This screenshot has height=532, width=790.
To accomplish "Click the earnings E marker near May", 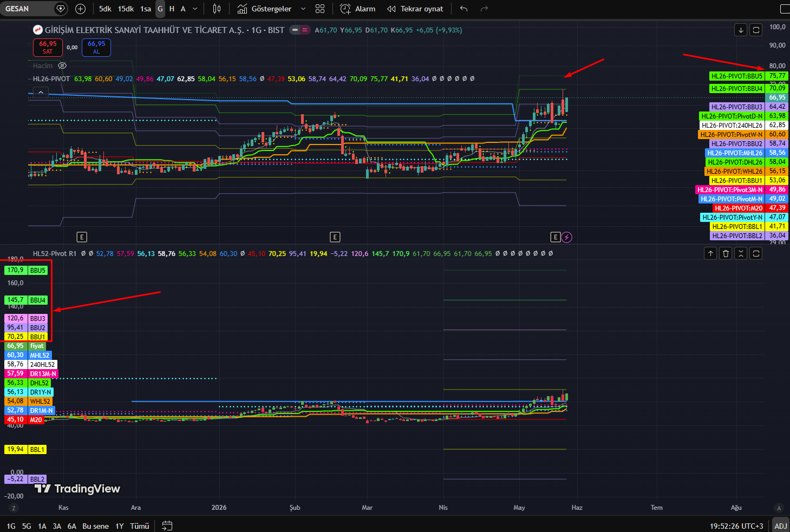I will 555,237.
